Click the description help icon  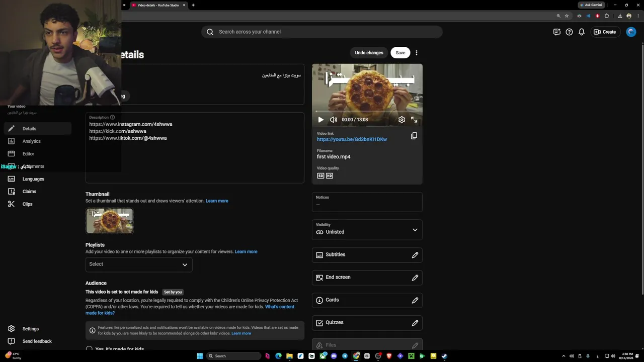pyautogui.click(x=112, y=117)
